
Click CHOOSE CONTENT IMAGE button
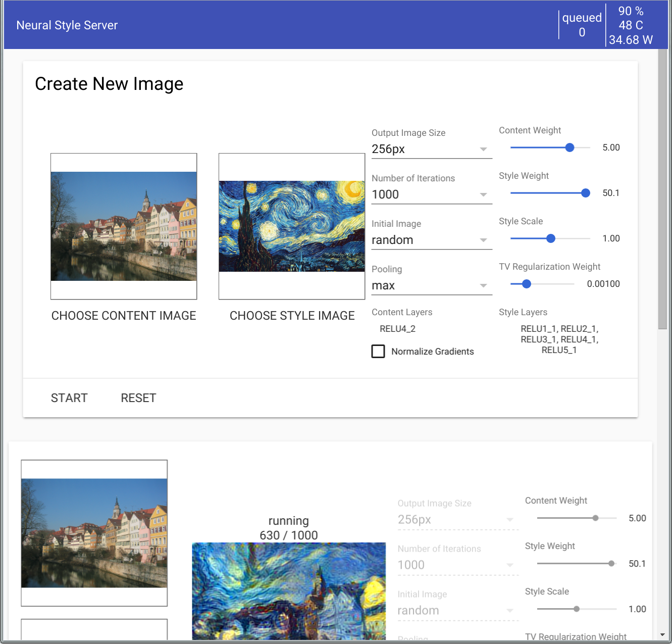pyautogui.click(x=124, y=316)
